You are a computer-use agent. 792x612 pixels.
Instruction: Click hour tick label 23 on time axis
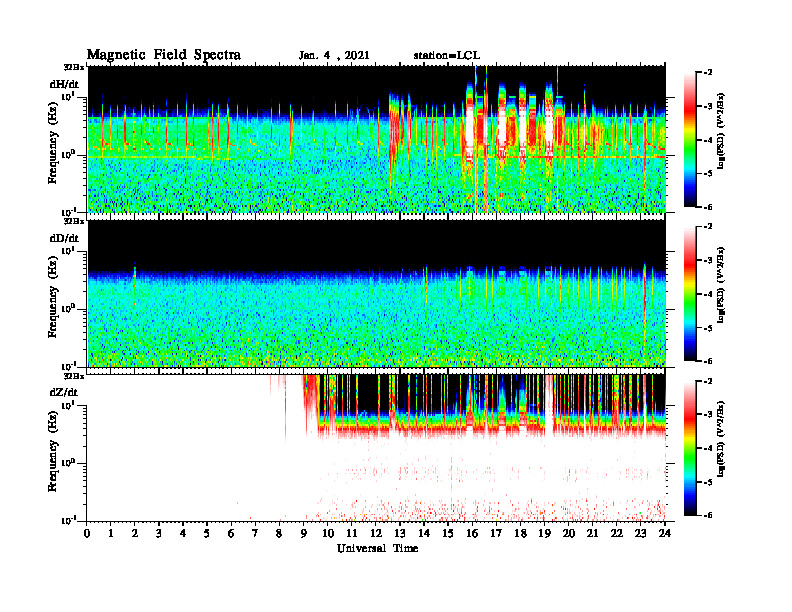641,534
